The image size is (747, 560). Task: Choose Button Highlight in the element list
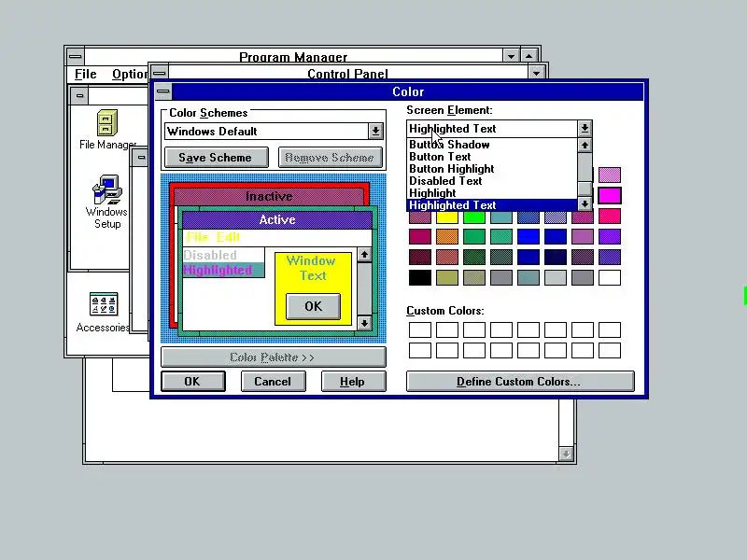pyautogui.click(x=492, y=169)
